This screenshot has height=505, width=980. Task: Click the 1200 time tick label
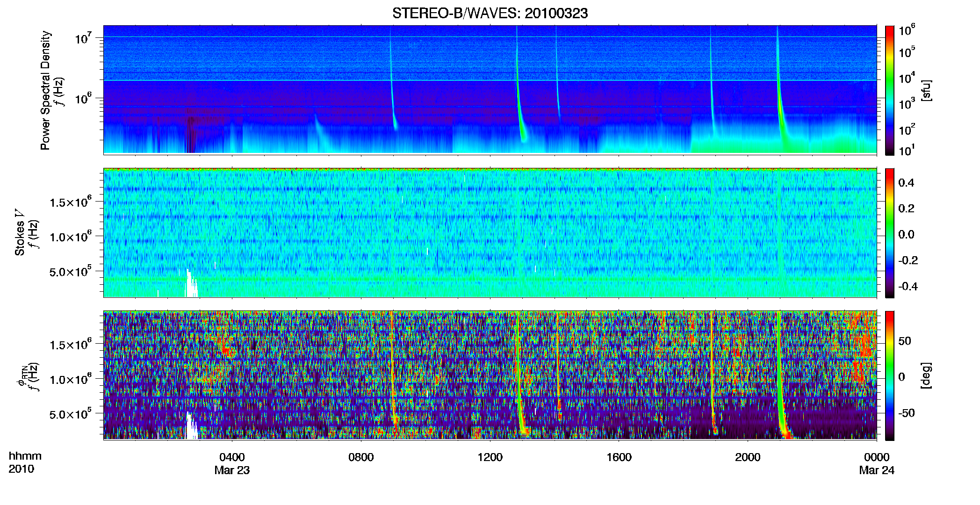click(x=490, y=457)
